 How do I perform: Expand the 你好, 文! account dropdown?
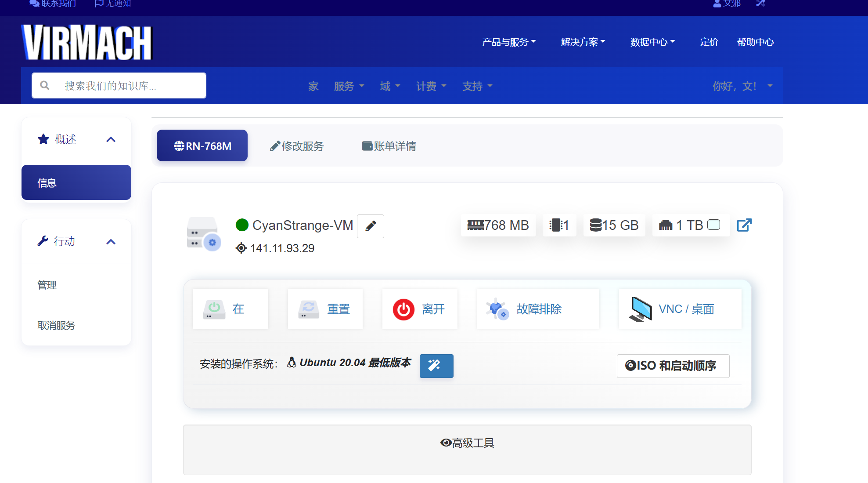pos(742,86)
